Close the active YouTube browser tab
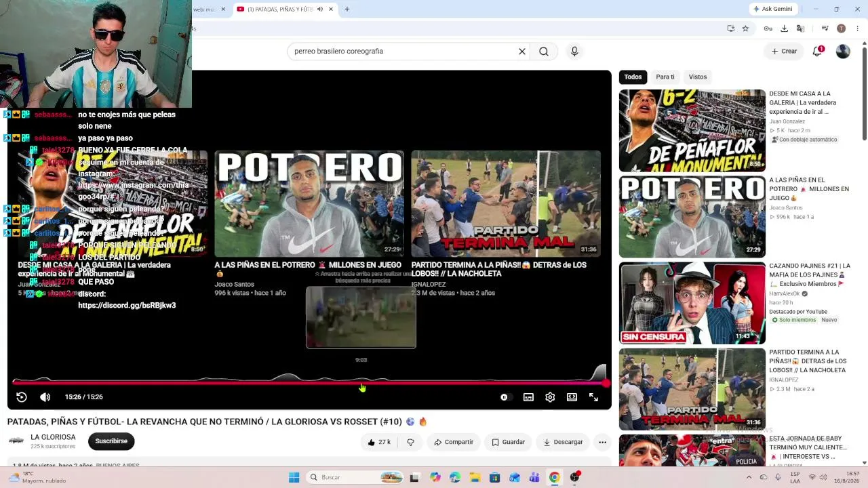This screenshot has height=488, width=868. click(x=331, y=9)
